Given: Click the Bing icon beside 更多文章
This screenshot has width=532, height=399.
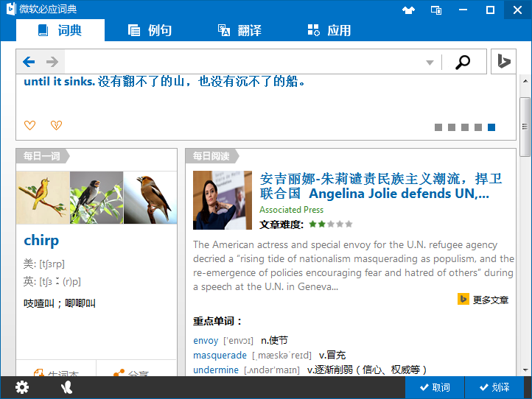Looking at the screenshot, I should pos(463,299).
